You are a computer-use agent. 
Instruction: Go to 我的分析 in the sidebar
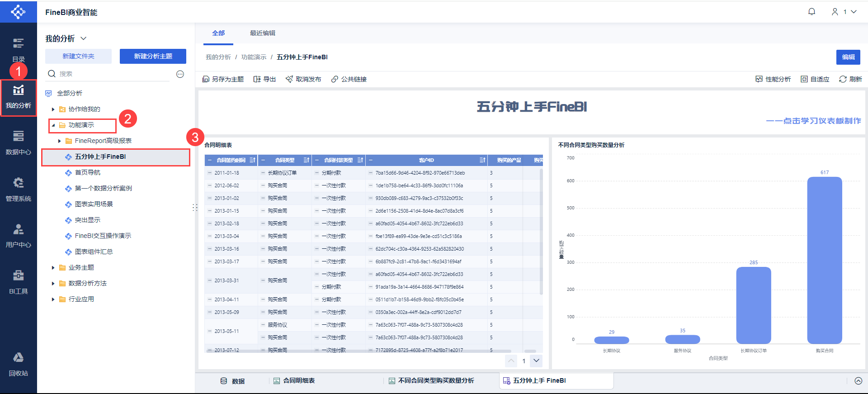click(18, 97)
